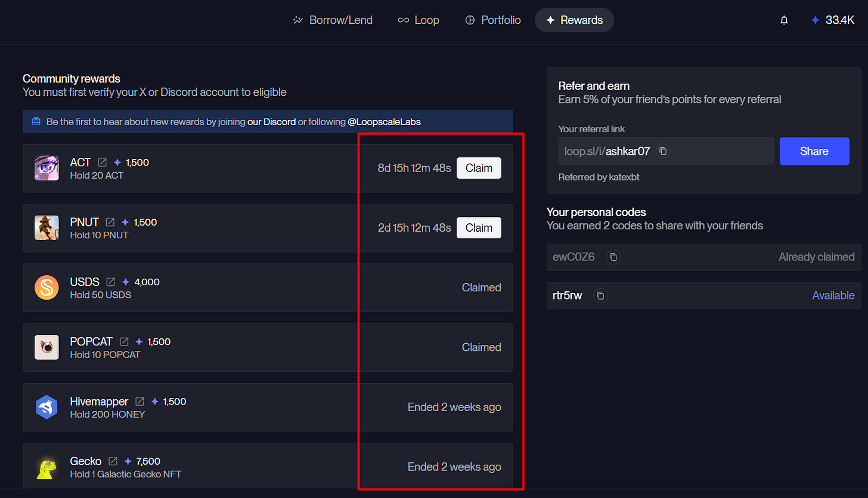This screenshot has width=868, height=498.
Task: Switch to the Loop section
Action: pyautogui.click(x=418, y=20)
